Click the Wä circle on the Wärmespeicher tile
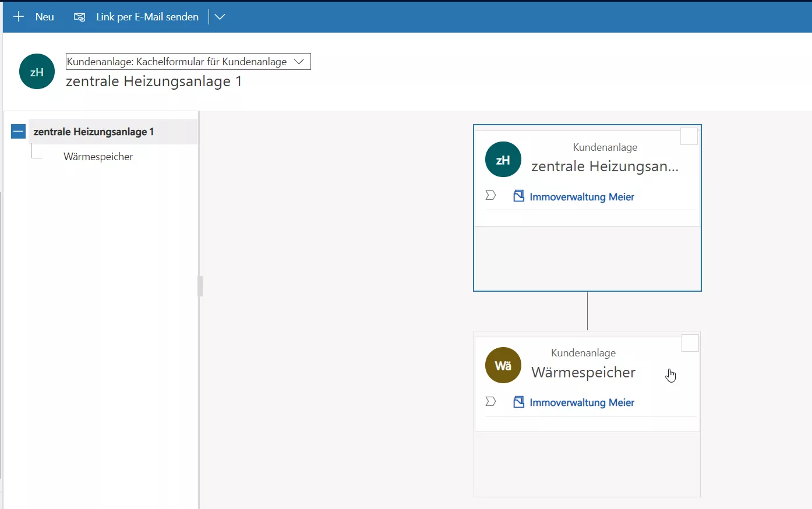The width and height of the screenshot is (812, 509). coord(503,365)
